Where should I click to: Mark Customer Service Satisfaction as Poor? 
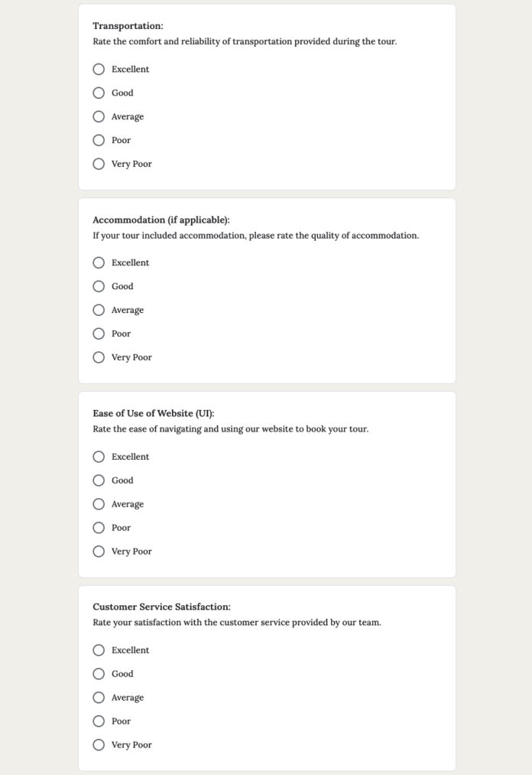[99, 721]
